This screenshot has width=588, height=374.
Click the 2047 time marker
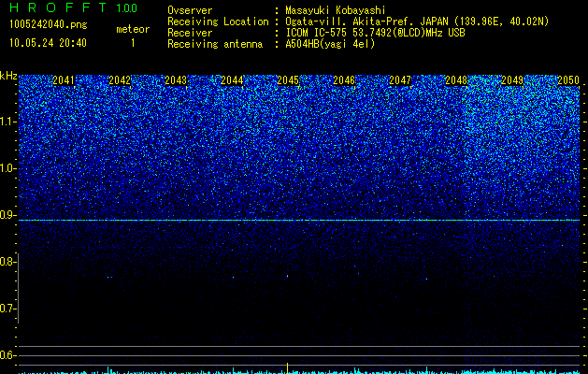[x=400, y=80]
